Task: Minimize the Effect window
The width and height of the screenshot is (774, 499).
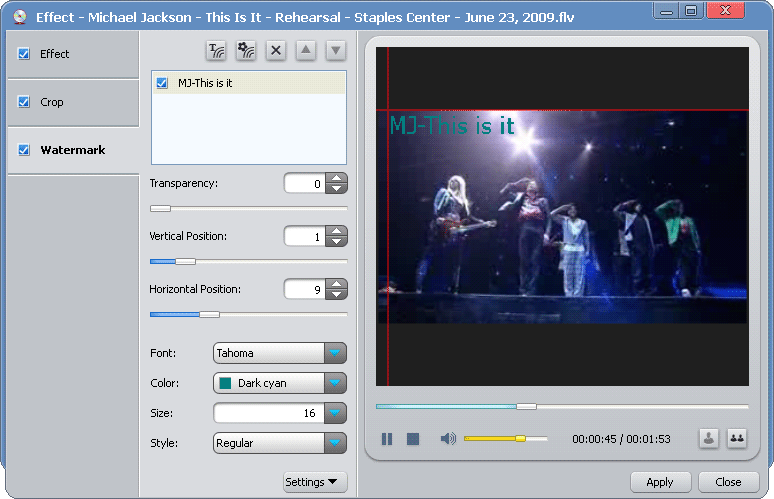Action: click(666, 11)
